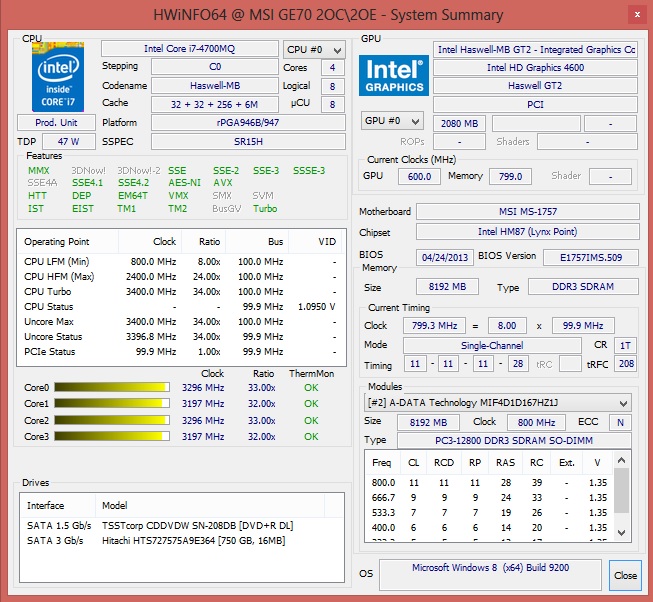
Task: Open the GPU #0 selector dropdown
Action: pyautogui.click(x=392, y=121)
